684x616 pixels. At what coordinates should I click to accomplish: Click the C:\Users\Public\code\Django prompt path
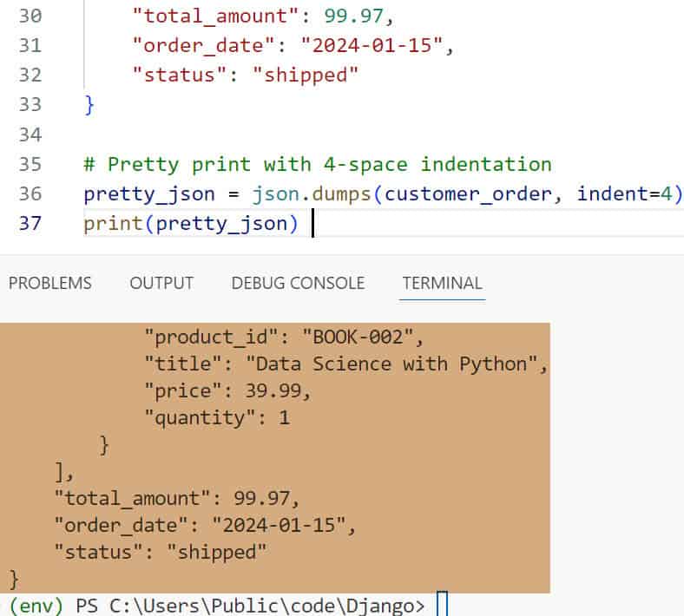tap(262, 606)
